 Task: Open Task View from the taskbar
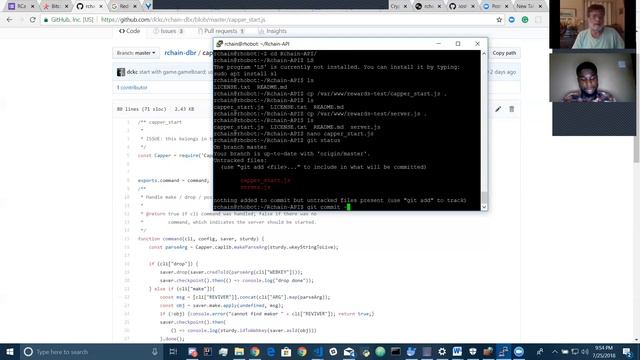[x=173, y=351]
